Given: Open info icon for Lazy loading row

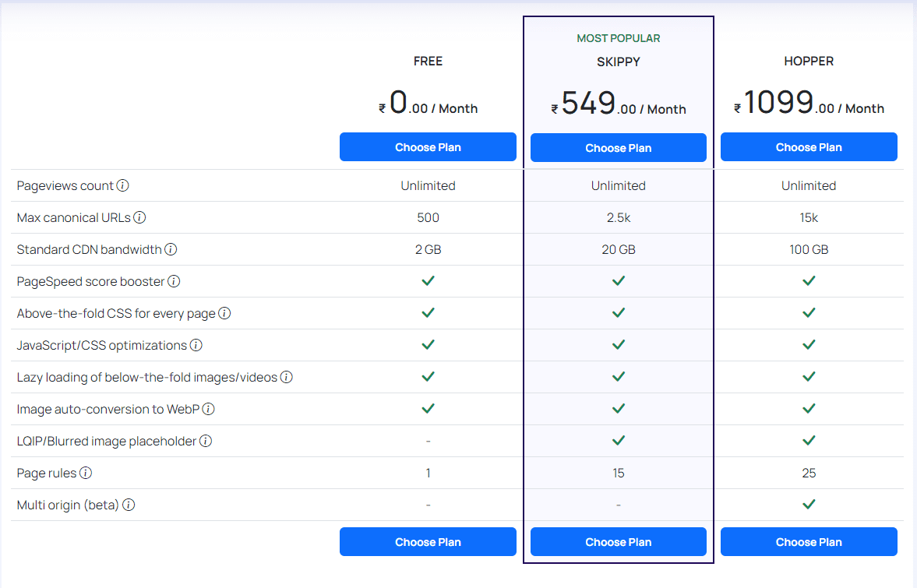Looking at the screenshot, I should [286, 378].
